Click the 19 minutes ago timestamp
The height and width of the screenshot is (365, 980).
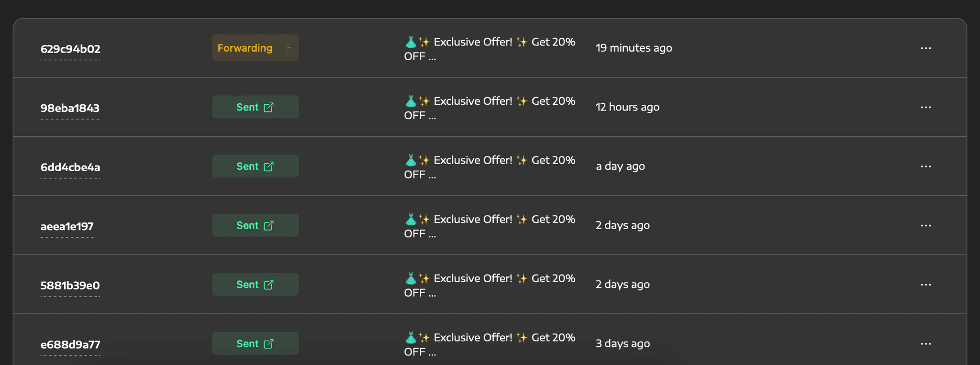[x=634, y=48]
